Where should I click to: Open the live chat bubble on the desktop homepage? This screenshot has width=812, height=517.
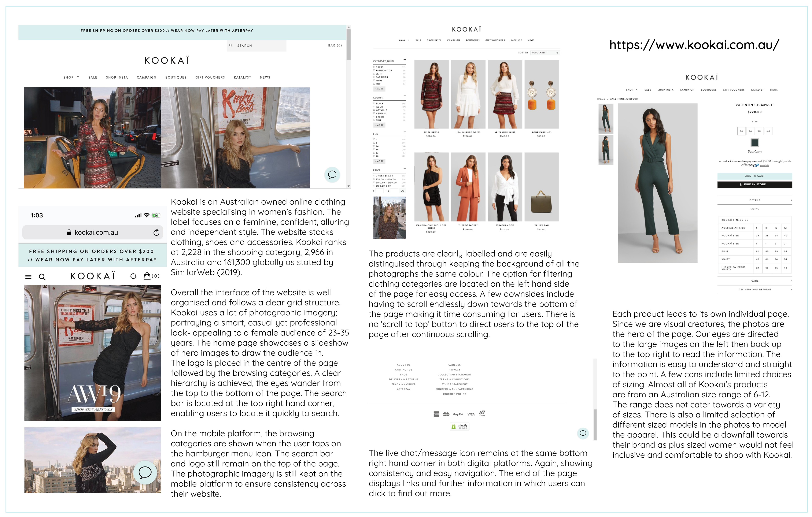tap(332, 175)
